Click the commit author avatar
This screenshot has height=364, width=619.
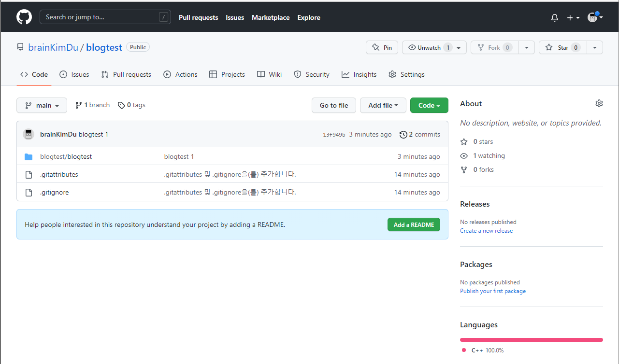pos(29,134)
